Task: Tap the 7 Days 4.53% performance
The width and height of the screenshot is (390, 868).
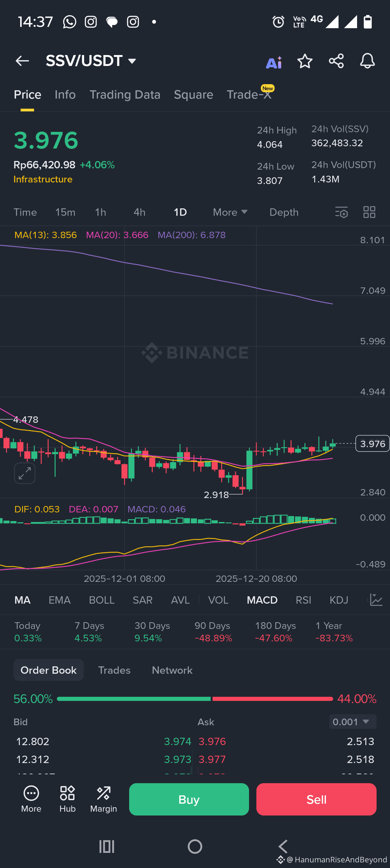Action: coord(89,631)
